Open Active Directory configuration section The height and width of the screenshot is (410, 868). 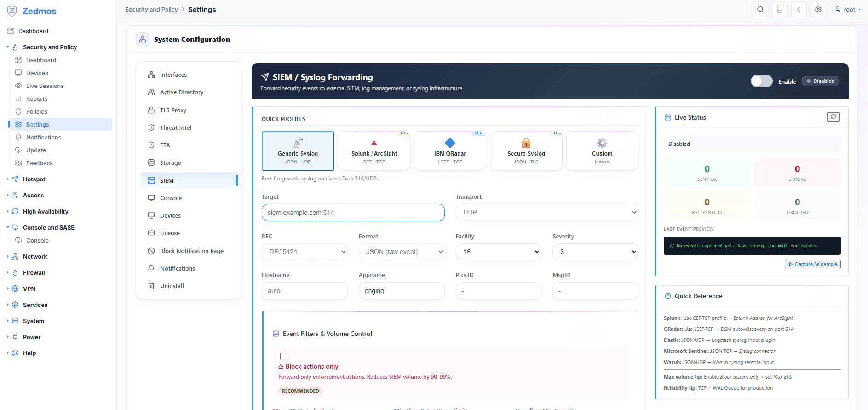click(x=189, y=92)
